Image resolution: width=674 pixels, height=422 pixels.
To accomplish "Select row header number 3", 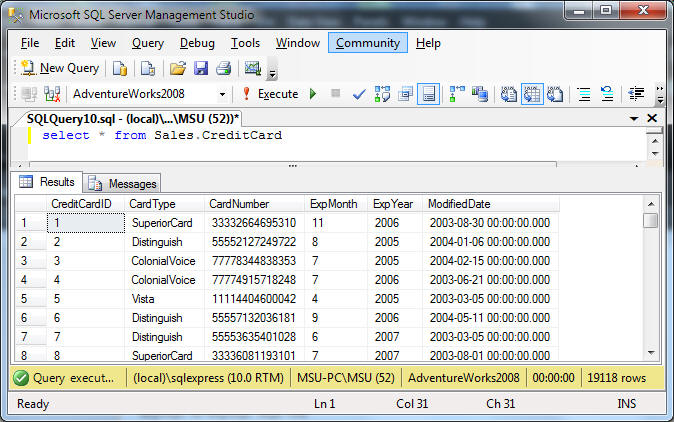I will 31,260.
